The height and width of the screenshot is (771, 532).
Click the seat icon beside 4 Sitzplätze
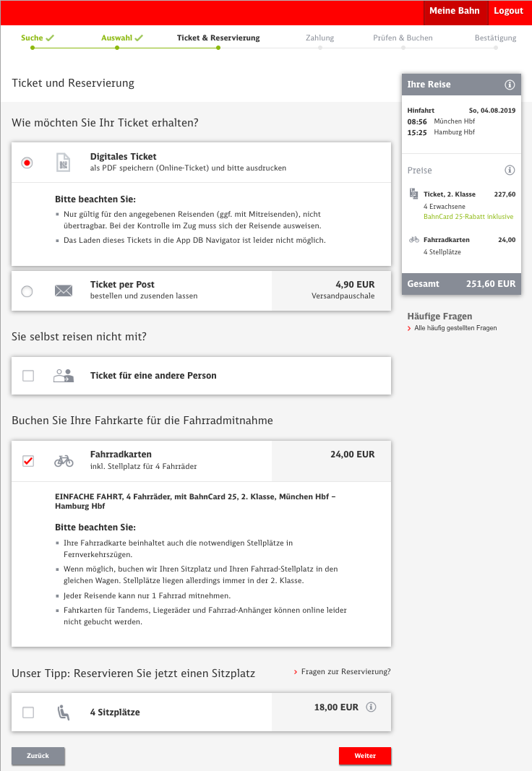pos(64,712)
